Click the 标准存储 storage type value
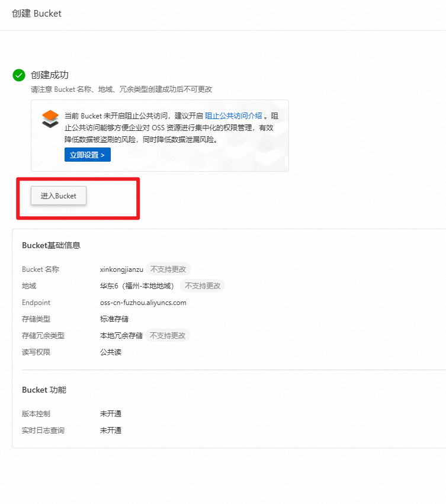 click(114, 319)
